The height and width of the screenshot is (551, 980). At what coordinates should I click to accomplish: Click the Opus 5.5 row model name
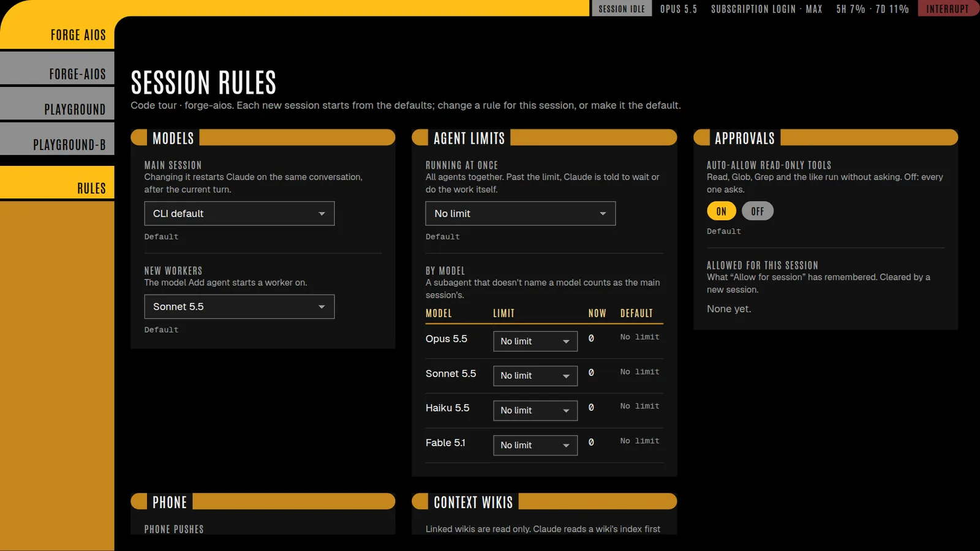447,339
